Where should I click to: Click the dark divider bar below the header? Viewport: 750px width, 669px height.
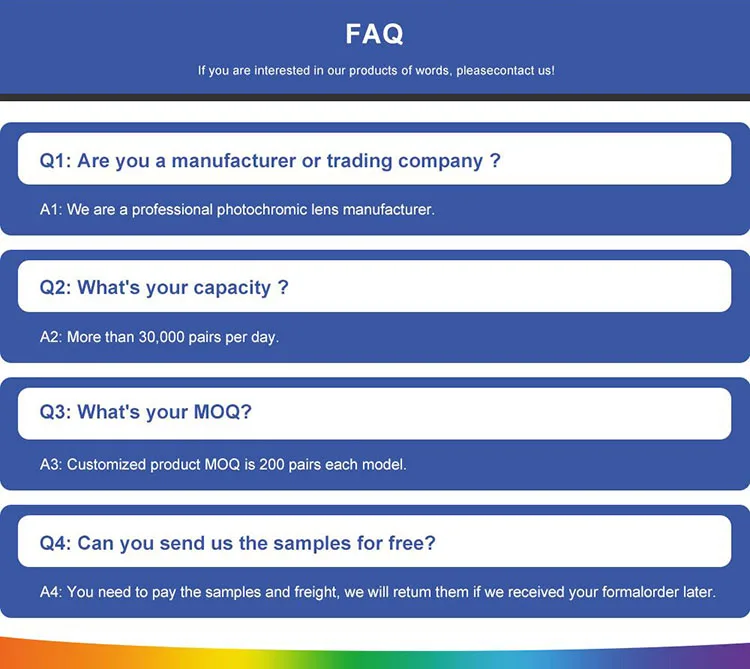pos(375,97)
